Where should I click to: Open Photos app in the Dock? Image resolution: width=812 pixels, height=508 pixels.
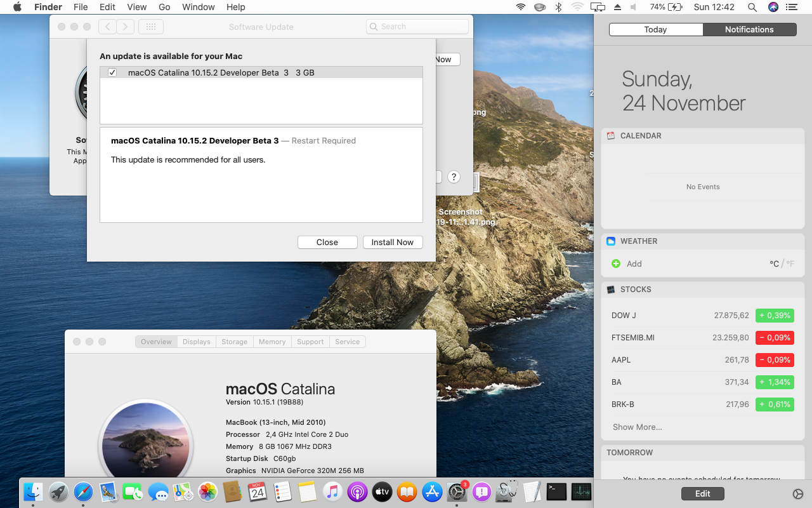click(207, 492)
